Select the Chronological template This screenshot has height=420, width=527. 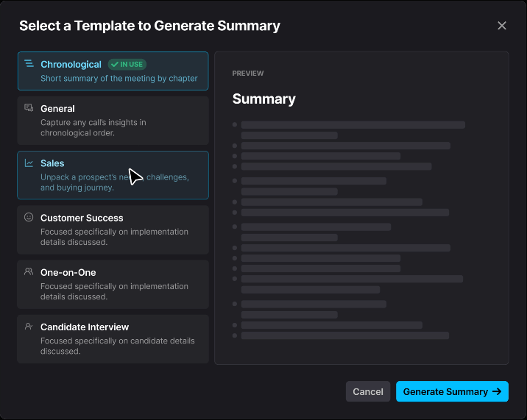[113, 71]
